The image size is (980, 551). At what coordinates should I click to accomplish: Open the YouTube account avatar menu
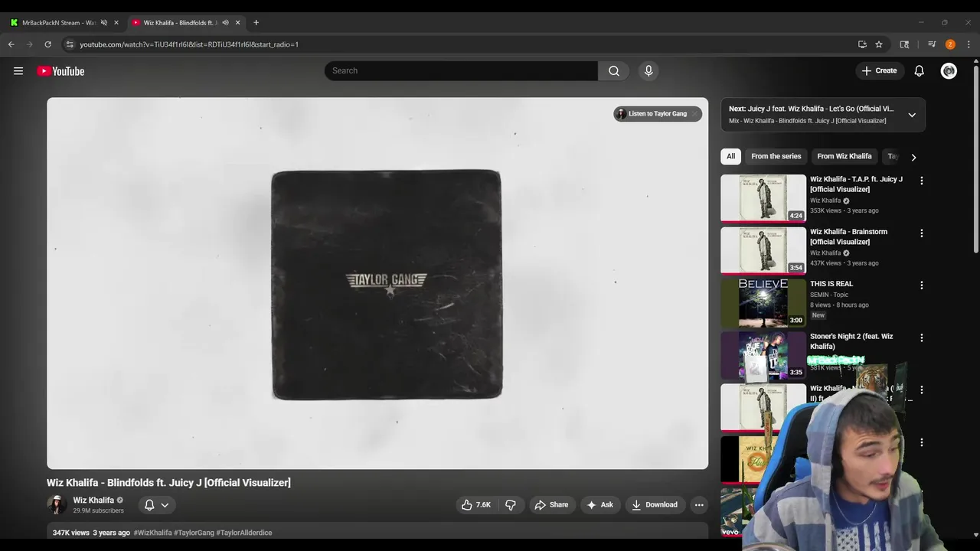pos(949,71)
